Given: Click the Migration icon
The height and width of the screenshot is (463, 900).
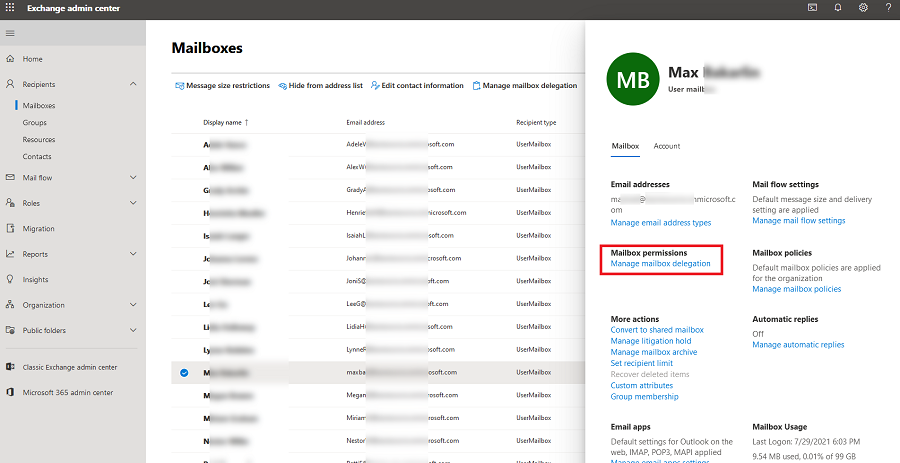Looking at the screenshot, I should click(x=10, y=228).
